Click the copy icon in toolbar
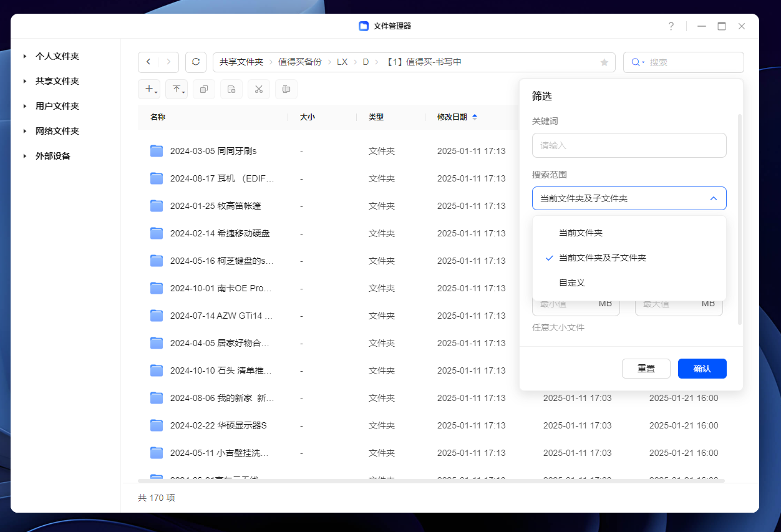Image resolution: width=781 pixels, height=532 pixels. click(204, 89)
